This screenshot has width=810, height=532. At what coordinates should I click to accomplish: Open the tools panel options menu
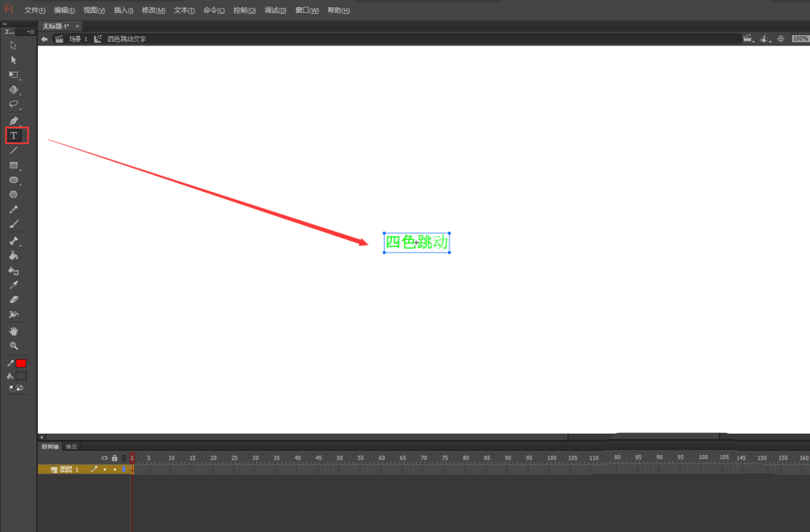tap(31, 32)
